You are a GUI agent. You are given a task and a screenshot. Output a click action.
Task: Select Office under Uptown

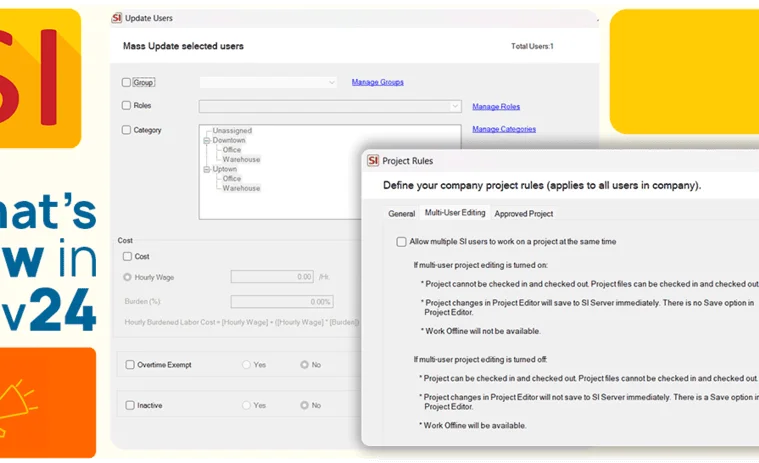(x=232, y=179)
